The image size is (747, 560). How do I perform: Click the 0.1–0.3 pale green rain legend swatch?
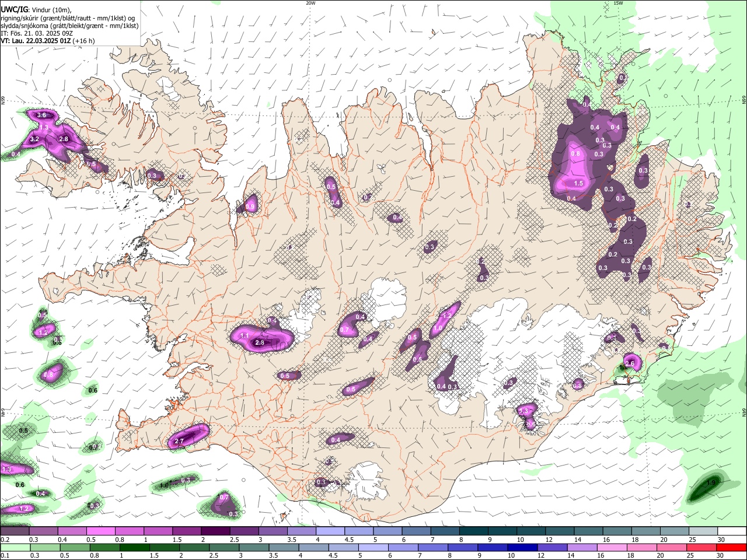coord(15,547)
